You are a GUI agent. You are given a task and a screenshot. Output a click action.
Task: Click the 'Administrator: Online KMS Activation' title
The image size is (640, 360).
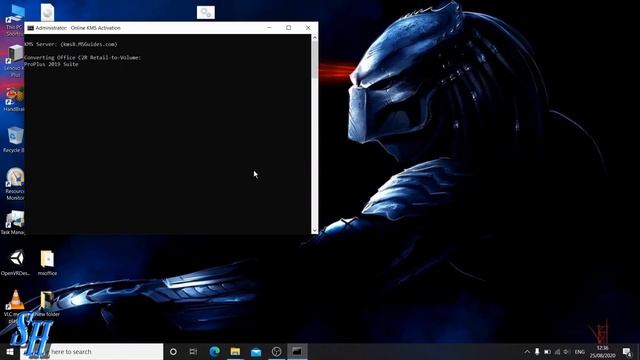click(78, 28)
